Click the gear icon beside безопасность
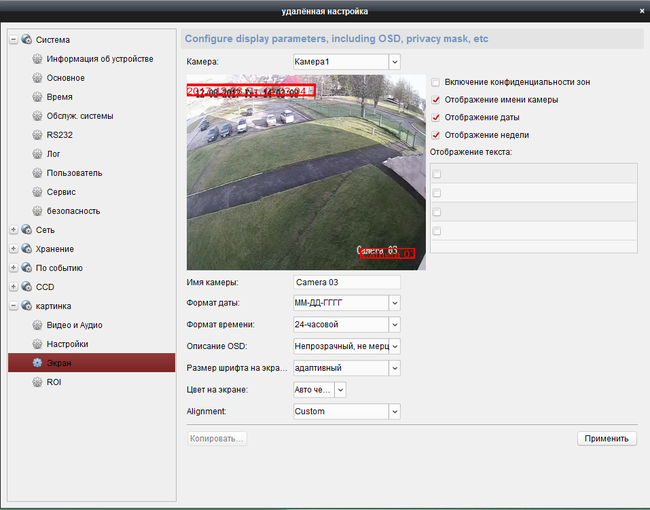This screenshot has height=510, width=650. click(38, 211)
